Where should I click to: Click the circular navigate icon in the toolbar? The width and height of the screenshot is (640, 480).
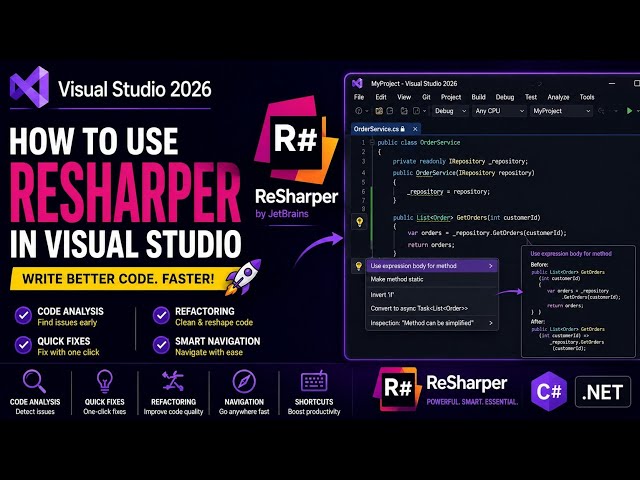point(359,111)
